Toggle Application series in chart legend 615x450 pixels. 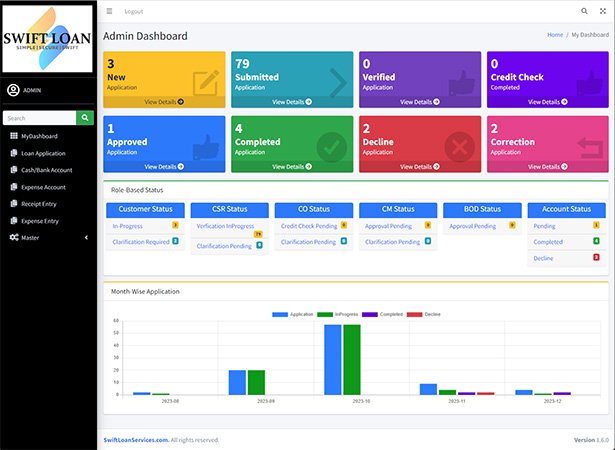point(294,314)
